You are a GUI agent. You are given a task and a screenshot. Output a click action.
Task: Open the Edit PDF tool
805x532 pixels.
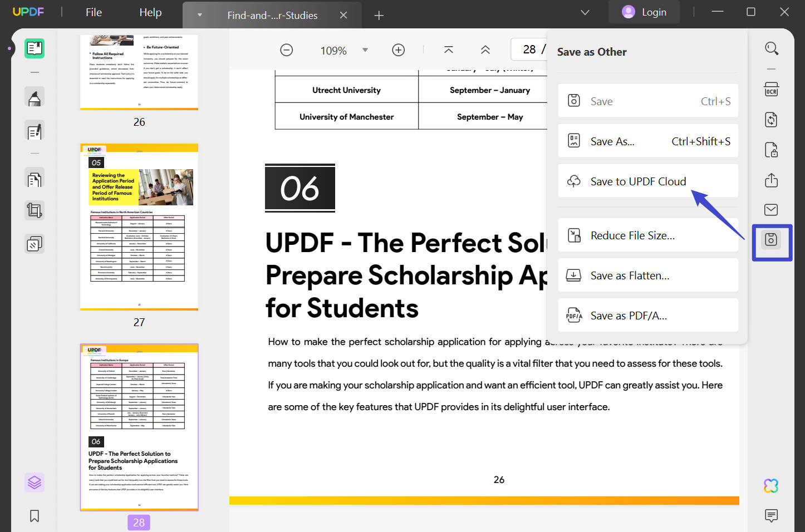point(35,130)
